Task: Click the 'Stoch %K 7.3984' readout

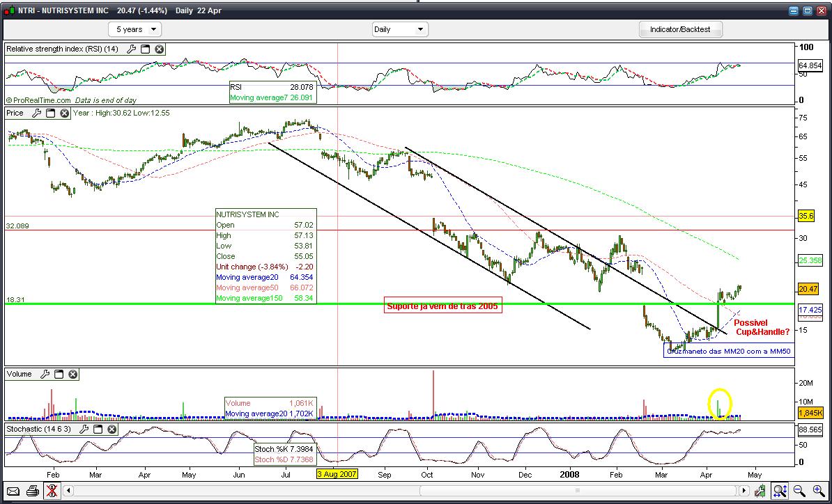Action: (x=284, y=449)
